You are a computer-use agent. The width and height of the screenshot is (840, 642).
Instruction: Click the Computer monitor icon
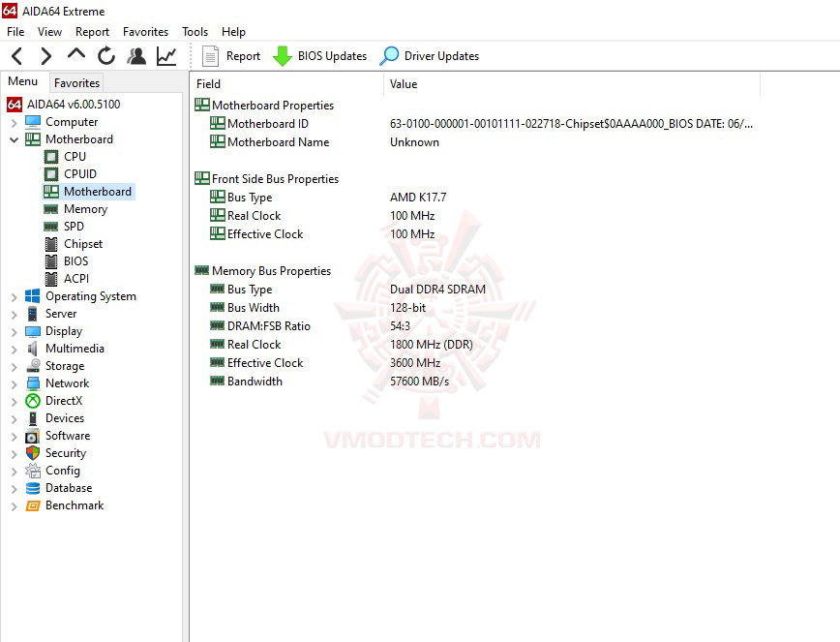click(x=33, y=122)
